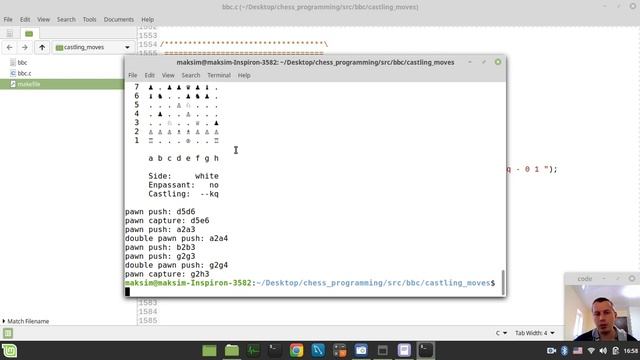Open terminal Terminal menu

219,76
